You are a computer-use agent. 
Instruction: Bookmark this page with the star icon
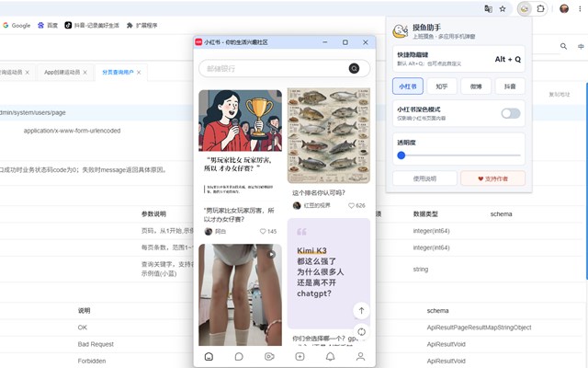[x=503, y=8]
